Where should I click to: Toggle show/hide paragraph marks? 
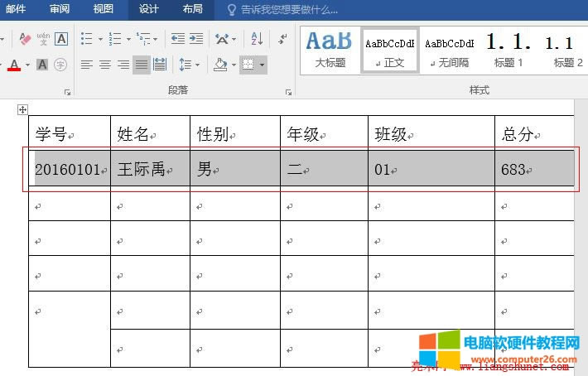[283, 39]
